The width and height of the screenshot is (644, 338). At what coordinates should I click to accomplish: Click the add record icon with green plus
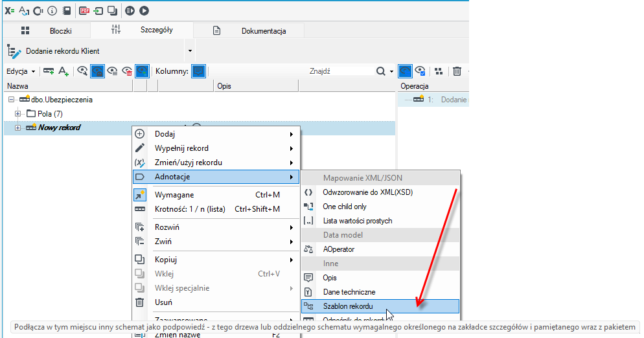click(x=49, y=71)
